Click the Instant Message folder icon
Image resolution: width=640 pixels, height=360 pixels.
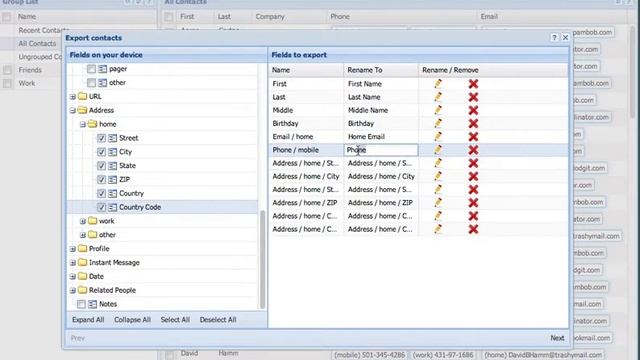[x=82, y=262]
